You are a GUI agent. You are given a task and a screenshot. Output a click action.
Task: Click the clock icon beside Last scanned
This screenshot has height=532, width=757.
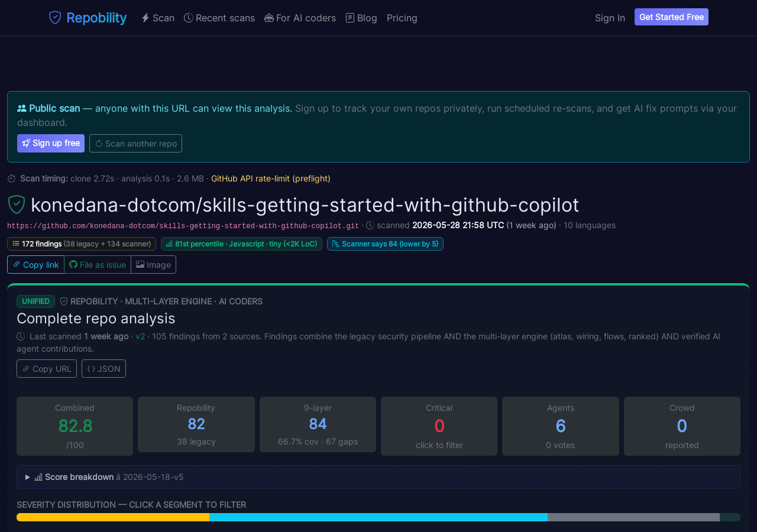[x=21, y=336]
